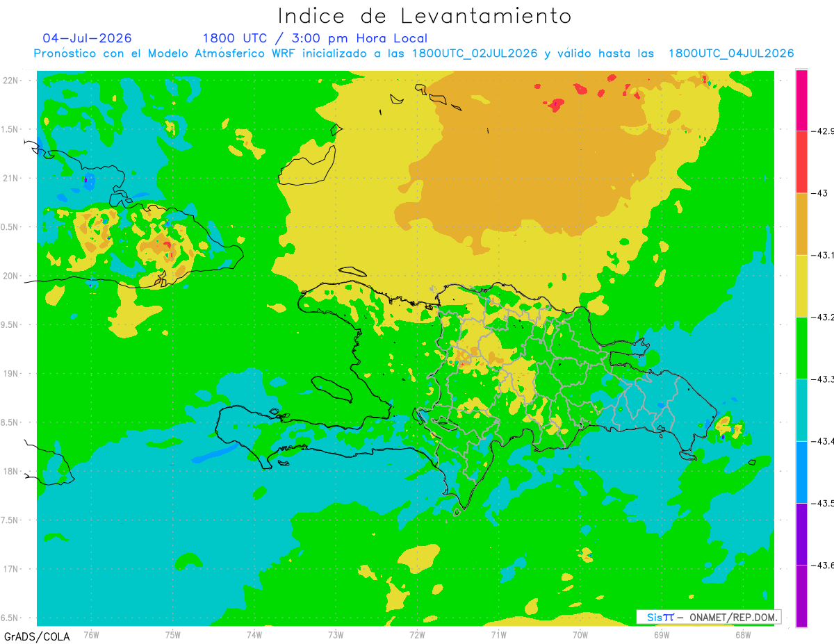Select the red legend swatch between -42.9 and -43
This screenshot has height=644, width=834.
pos(801,161)
